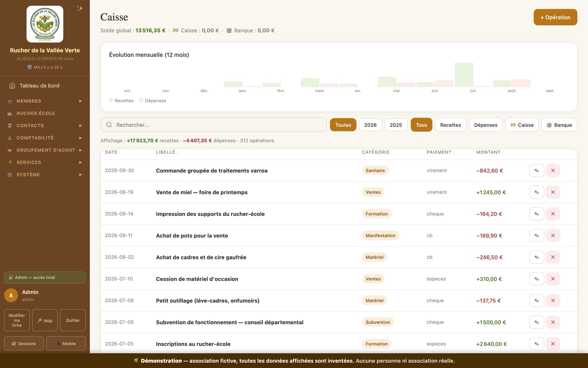The image size is (588, 368).
Task: Expand the Comptabilité sidebar section
Action: click(45, 138)
